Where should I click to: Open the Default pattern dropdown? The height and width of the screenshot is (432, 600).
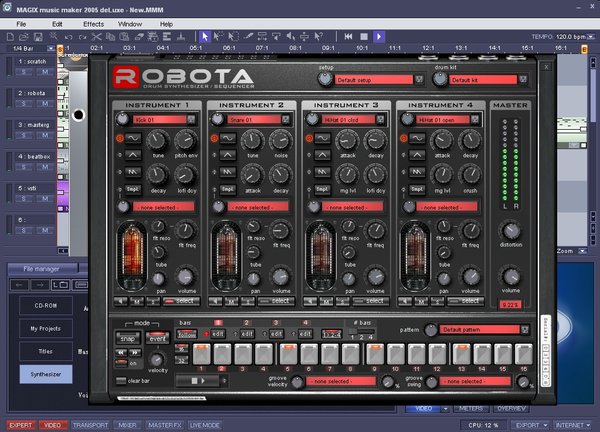coord(525,329)
